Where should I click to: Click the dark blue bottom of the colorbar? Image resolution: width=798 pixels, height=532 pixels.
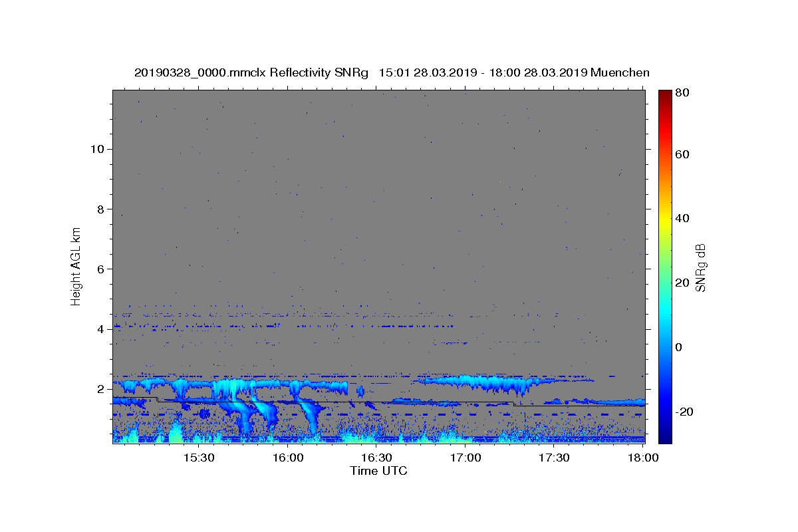[x=665, y=439]
